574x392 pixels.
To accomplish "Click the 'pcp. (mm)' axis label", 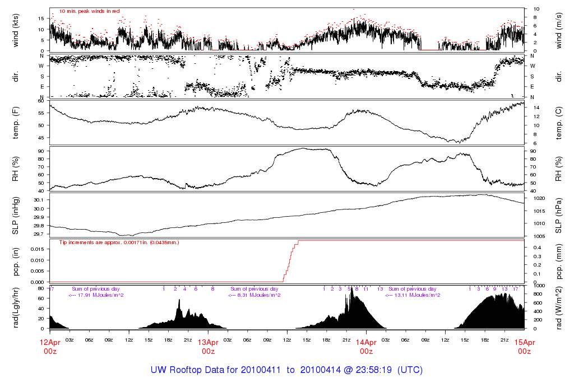I will tap(559, 262).
